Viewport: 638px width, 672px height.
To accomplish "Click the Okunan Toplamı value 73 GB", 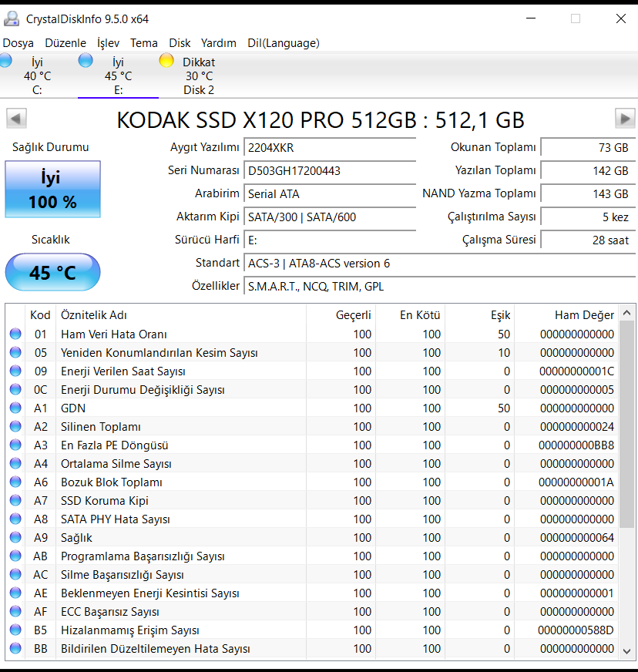I will (x=588, y=148).
